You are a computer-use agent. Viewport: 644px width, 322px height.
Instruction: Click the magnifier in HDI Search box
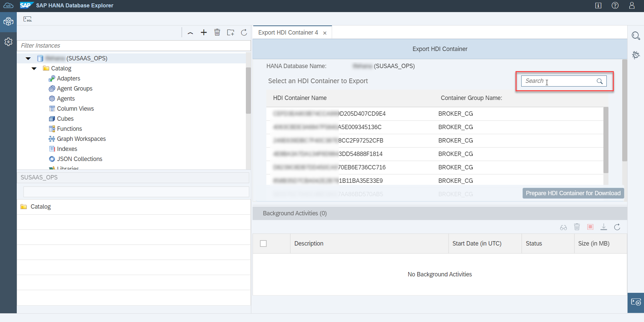(x=599, y=81)
